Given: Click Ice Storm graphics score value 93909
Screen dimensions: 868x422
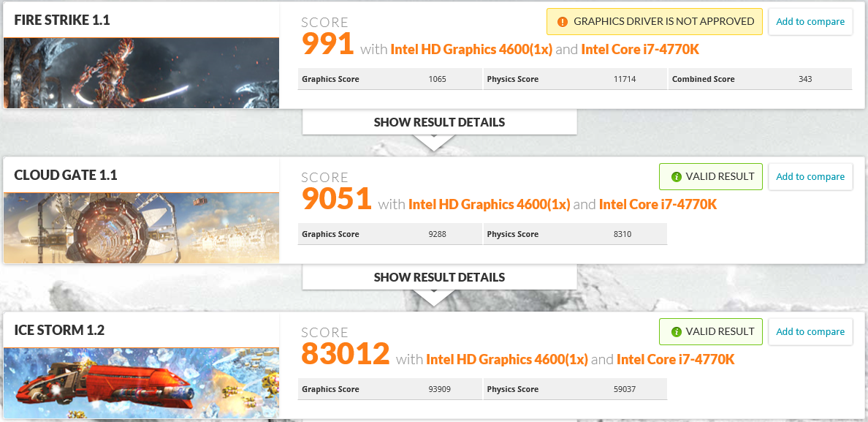Looking at the screenshot, I should click(x=440, y=389).
